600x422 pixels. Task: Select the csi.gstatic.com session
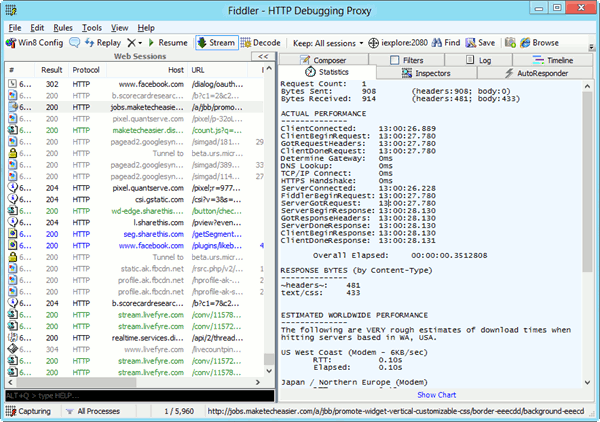point(135,200)
